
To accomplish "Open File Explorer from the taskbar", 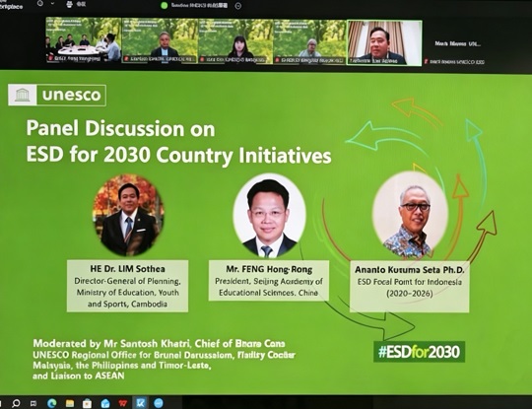I will (70, 403).
